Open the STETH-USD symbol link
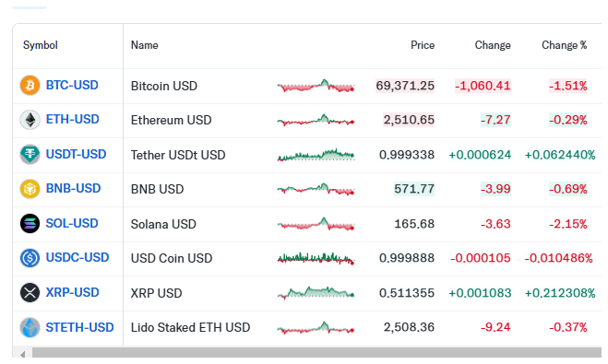This screenshot has height=364, width=608. click(x=80, y=328)
